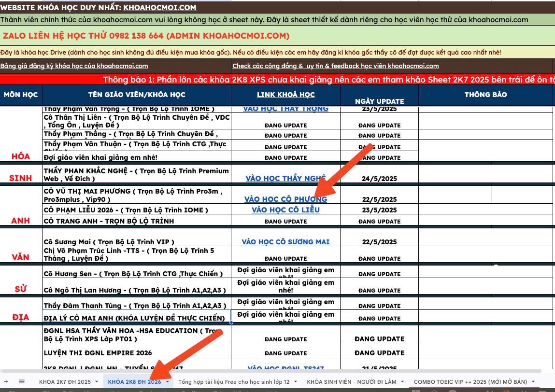Click the MÔN HỌC column header
The width and height of the screenshot is (555, 392).
(x=21, y=95)
